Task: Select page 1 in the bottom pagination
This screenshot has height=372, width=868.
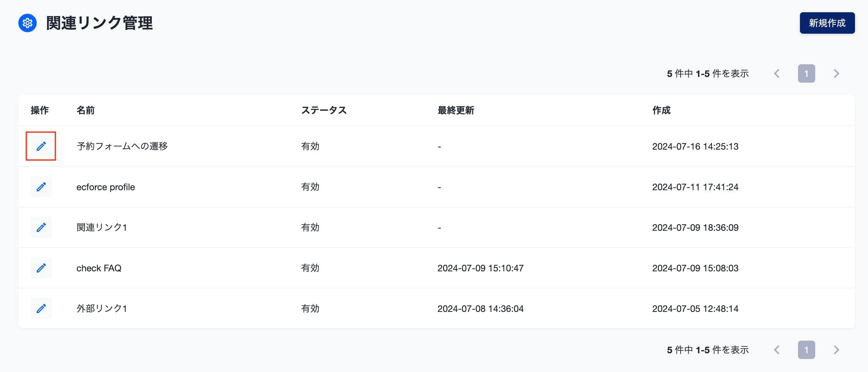Action: (806, 350)
